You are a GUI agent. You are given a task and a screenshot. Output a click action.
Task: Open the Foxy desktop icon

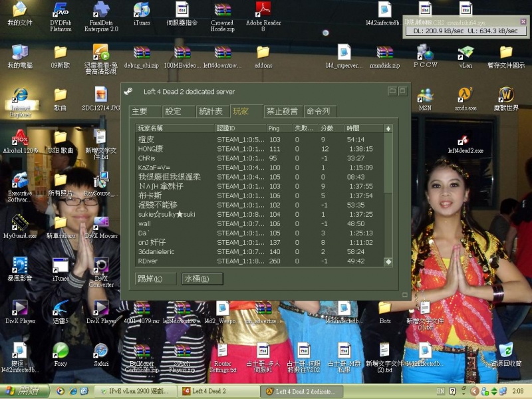(61, 350)
